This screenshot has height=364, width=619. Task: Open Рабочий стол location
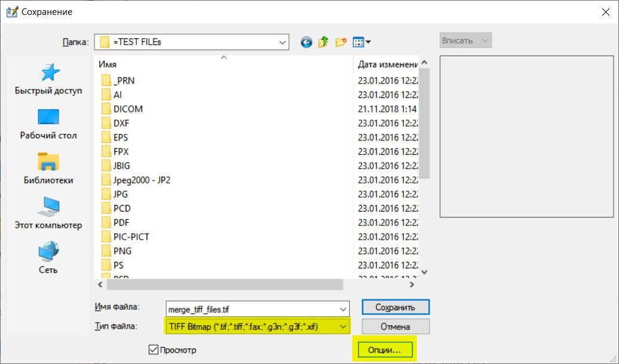point(48,124)
